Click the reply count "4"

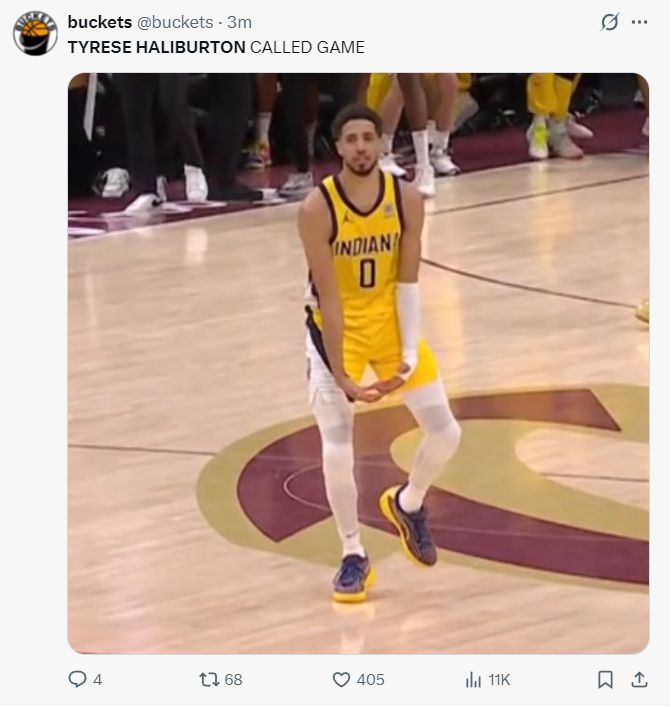pos(97,680)
